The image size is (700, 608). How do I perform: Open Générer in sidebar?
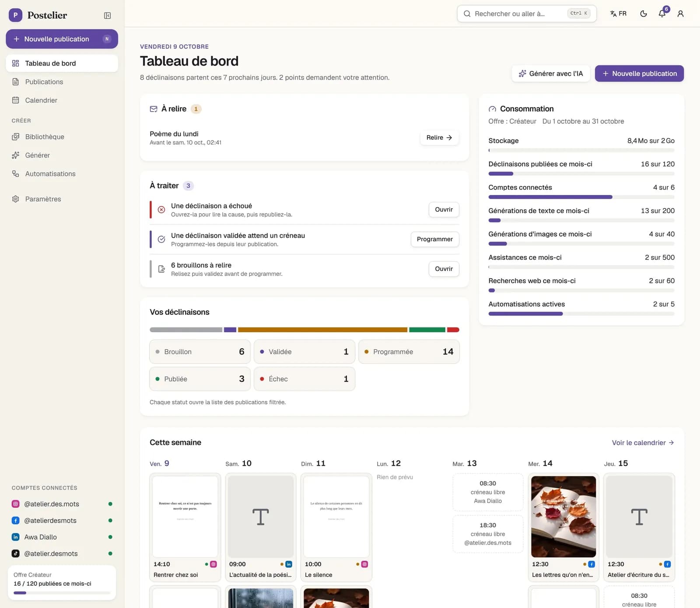point(62,155)
